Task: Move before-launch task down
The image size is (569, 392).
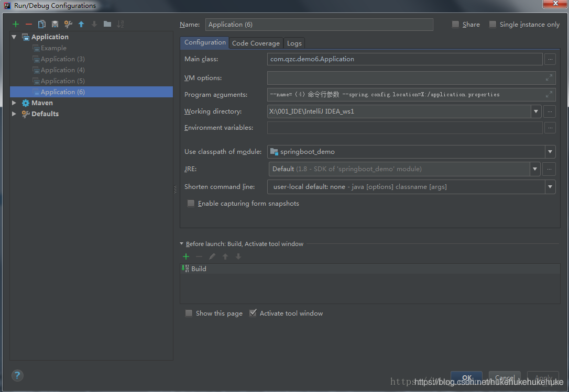Action: (238, 257)
